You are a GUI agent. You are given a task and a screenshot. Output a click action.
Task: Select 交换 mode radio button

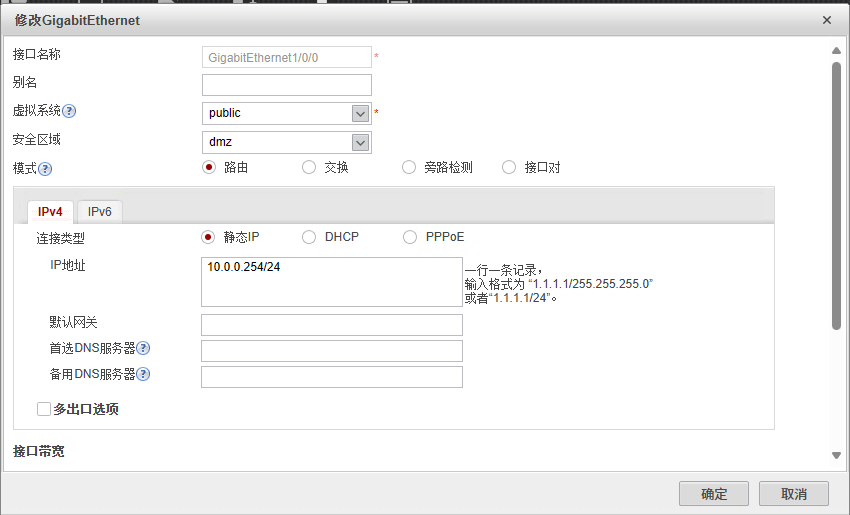point(309,167)
